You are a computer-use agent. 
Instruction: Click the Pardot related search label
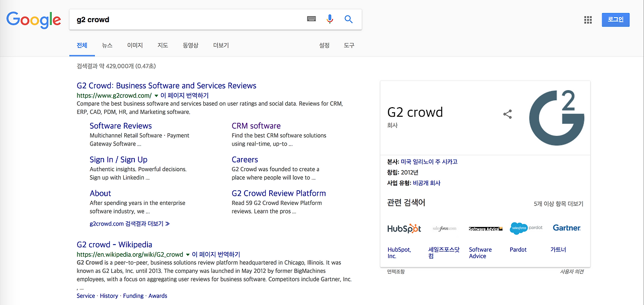518,250
